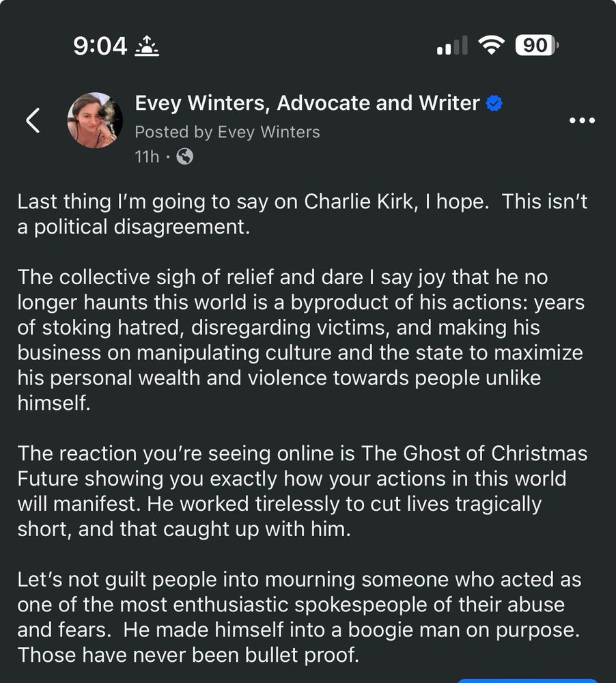Tap the 9:04 clock in status bar
Viewport: 616px width, 683px height.
[x=100, y=46]
